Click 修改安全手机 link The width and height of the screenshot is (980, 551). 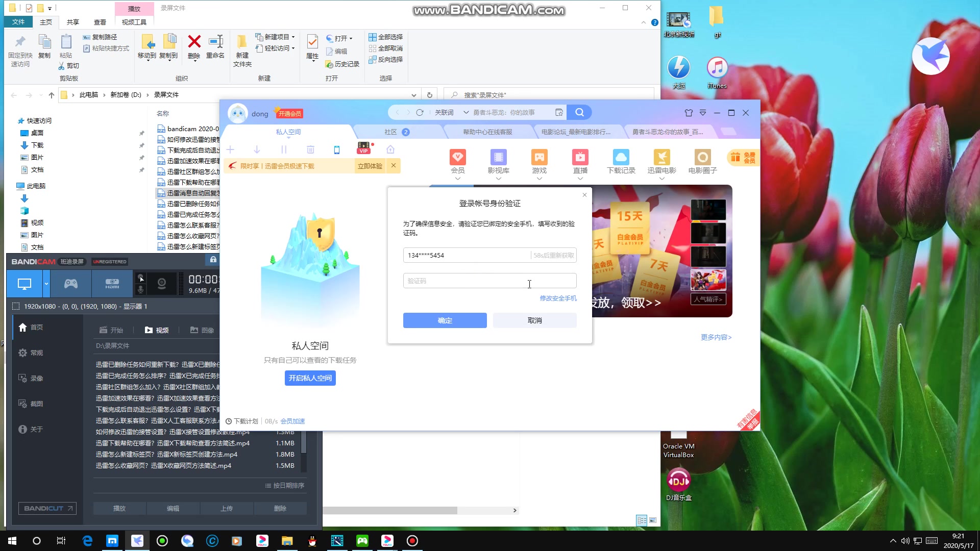[x=558, y=298]
